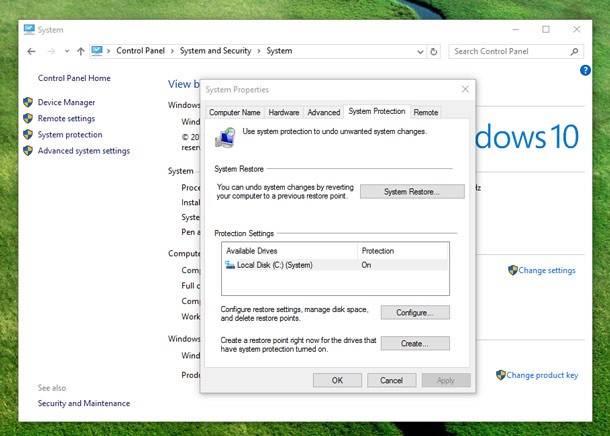Image resolution: width=610 pixels, height=436 pixels.
Task: Click the computer icon in address bar
Action: 97,51
